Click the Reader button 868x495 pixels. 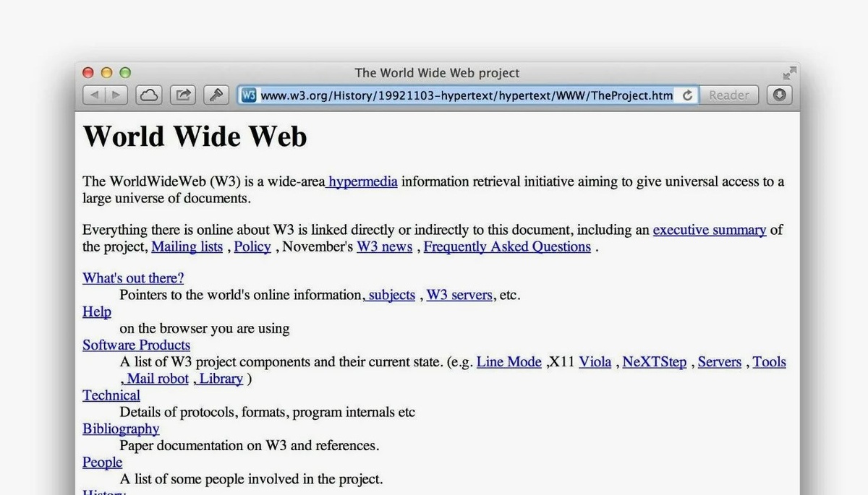pos(728,95)
